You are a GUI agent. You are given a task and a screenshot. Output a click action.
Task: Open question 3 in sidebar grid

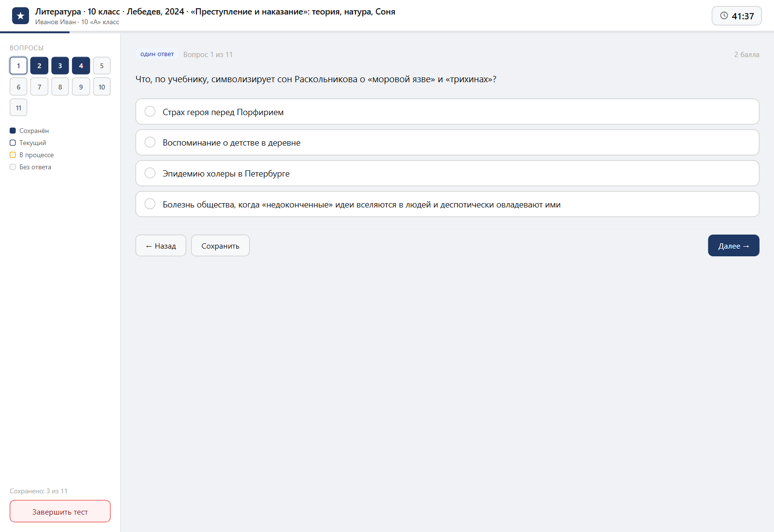60,66
